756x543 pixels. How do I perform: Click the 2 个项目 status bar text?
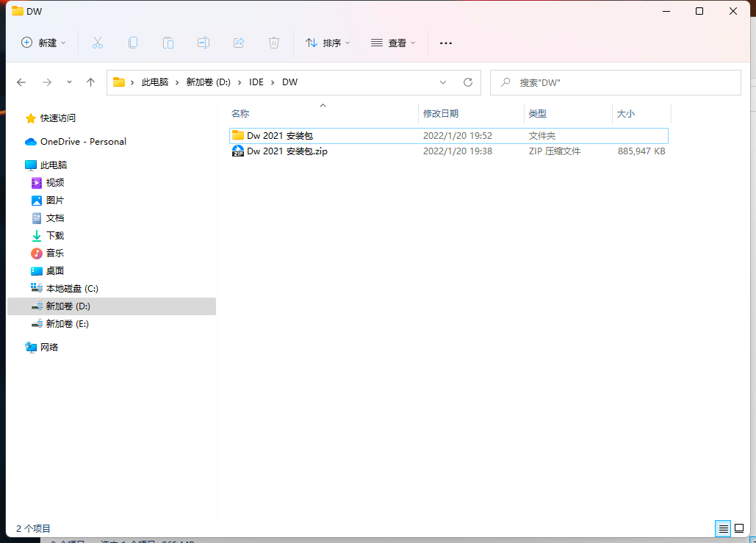(33, 528)
